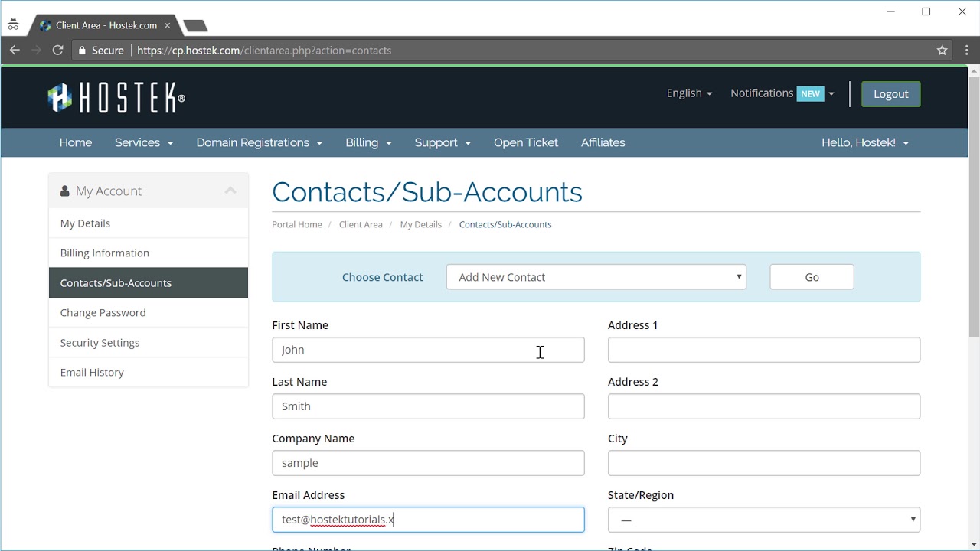Viewport: 980px width, 551px height.
Task: Open the Choose Contact dropdown
Action: coord(596,277)
